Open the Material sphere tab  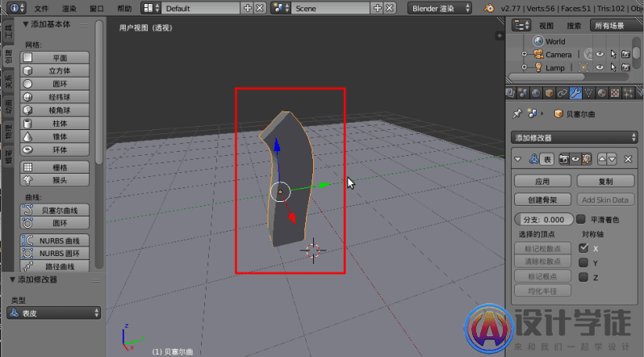[602, 94]
